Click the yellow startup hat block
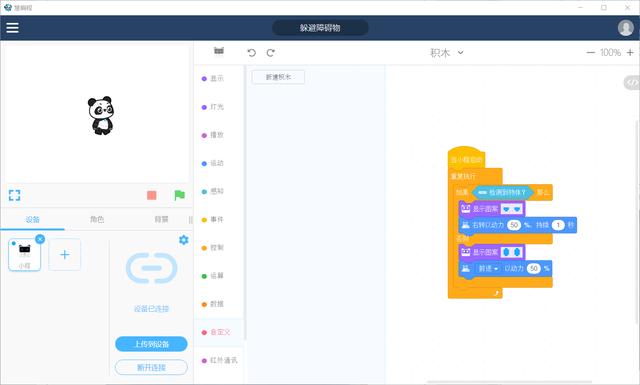 (466, 158)
